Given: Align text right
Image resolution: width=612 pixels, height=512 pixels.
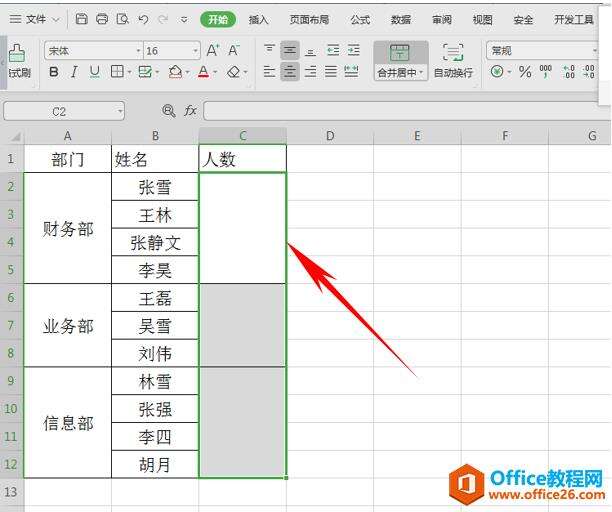Looking at the screenshot, I should click(x=310, y=72).
